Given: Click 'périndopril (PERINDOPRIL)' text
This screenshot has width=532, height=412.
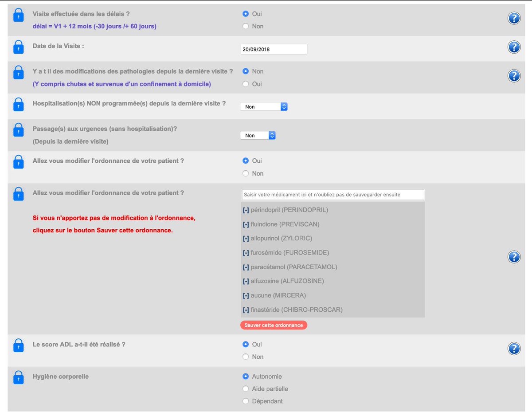Looking at the screenshot, I should coord(289,210).
